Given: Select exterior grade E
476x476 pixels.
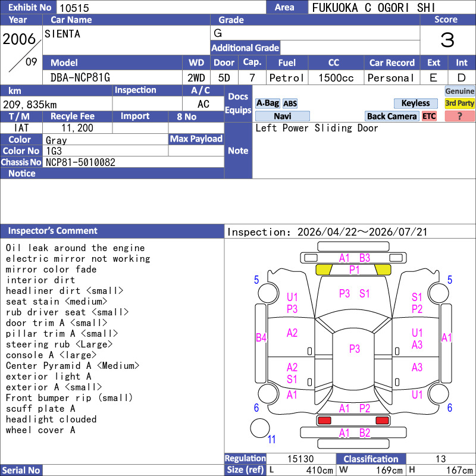Looking at the screenshot, I should coord(433,78).
